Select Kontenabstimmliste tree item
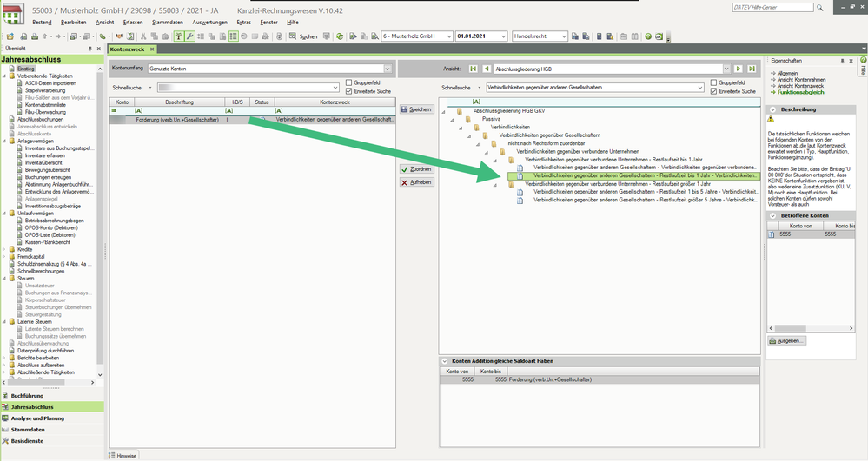 [45, 104]
